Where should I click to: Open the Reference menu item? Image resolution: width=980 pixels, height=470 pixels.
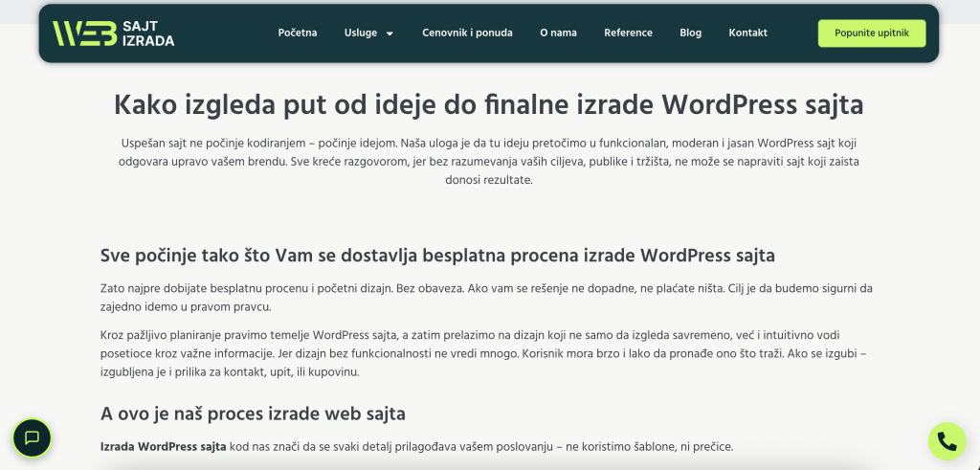tap(628, 34)
